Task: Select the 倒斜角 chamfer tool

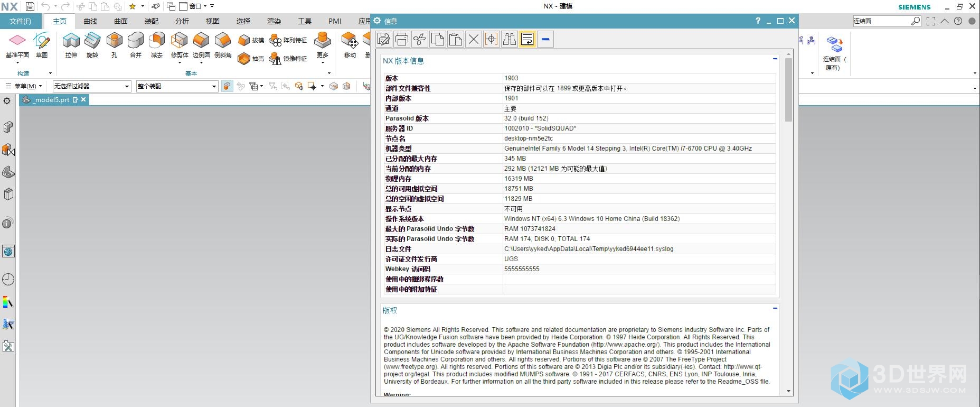Action: [223, 45]
